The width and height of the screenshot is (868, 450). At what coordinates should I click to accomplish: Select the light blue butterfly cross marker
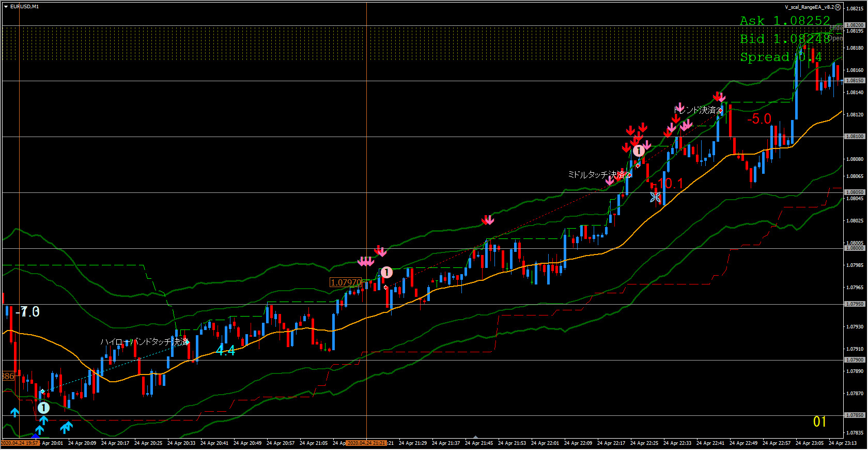655,197
